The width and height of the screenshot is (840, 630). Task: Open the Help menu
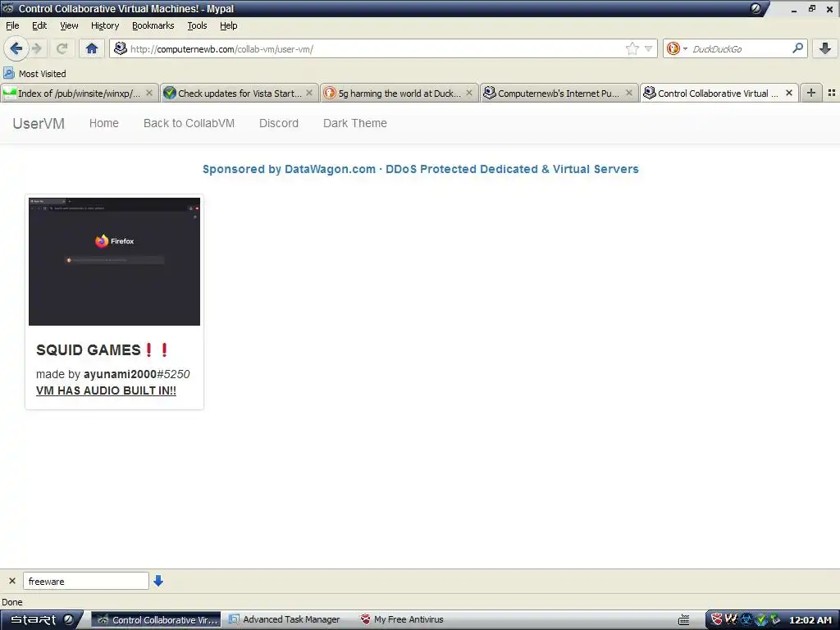(228, 25)
